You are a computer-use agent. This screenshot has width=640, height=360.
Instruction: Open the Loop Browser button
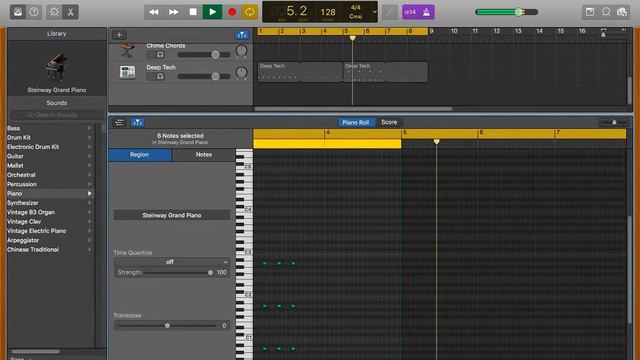coord(606,12)
